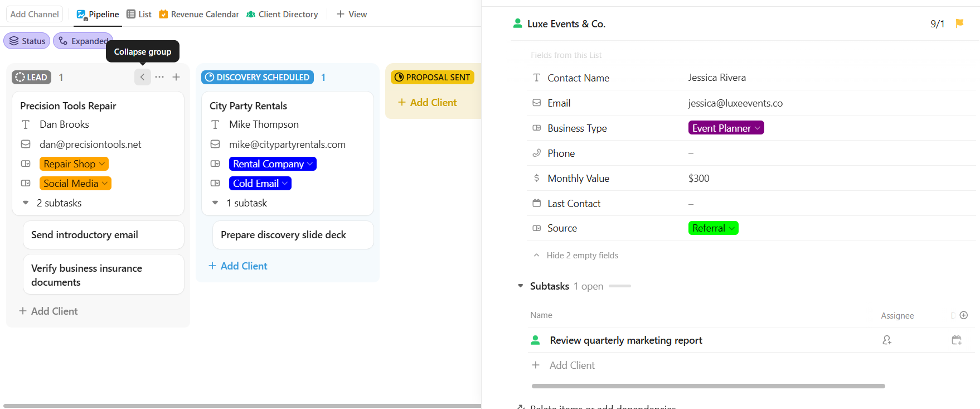The height and width of the screenshot is (409, 980).
Task: Click the PROPOSAL SENT status badge
Action: 433,77
